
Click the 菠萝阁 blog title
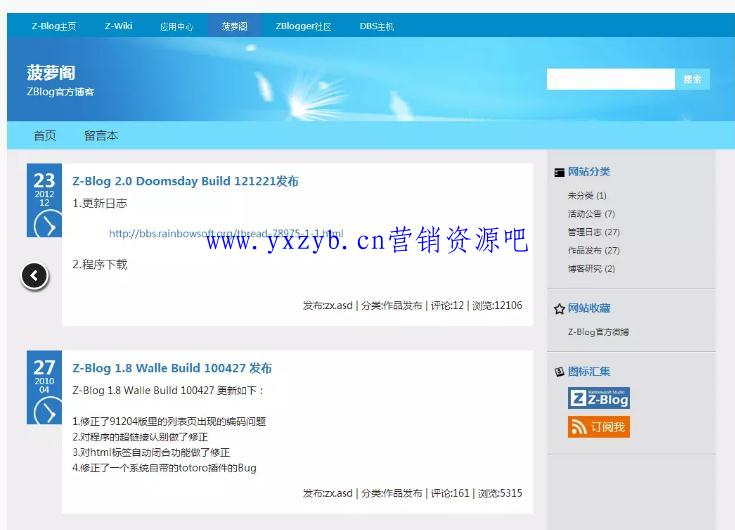point(51,73)
